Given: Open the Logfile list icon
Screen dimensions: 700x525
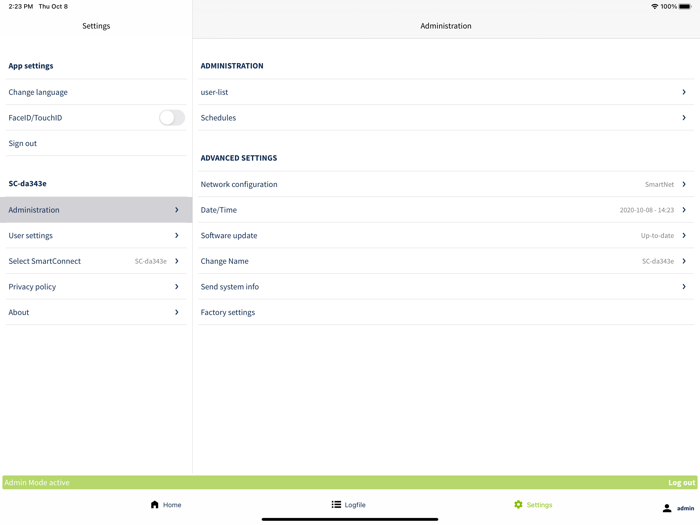Looking at the screenshot, I should [x=336, y=505].
